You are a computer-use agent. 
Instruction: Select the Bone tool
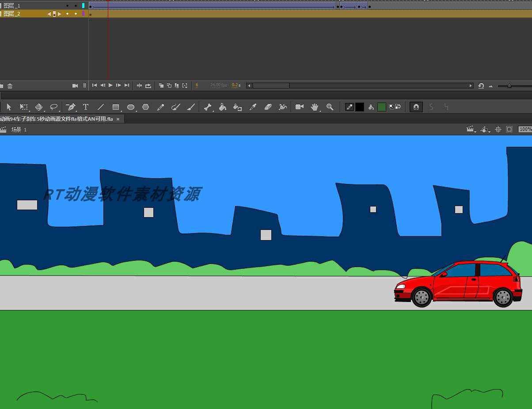(x=207, y=107)
